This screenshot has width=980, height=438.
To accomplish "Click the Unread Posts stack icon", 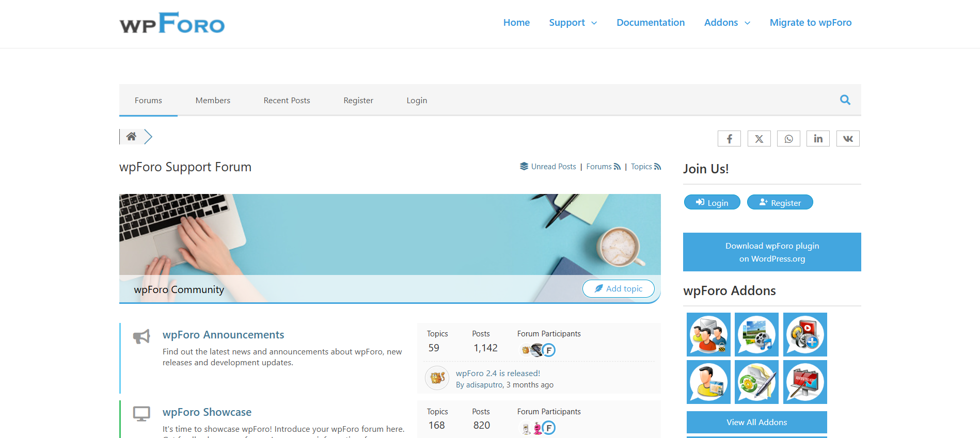I will tap(524, 166).
